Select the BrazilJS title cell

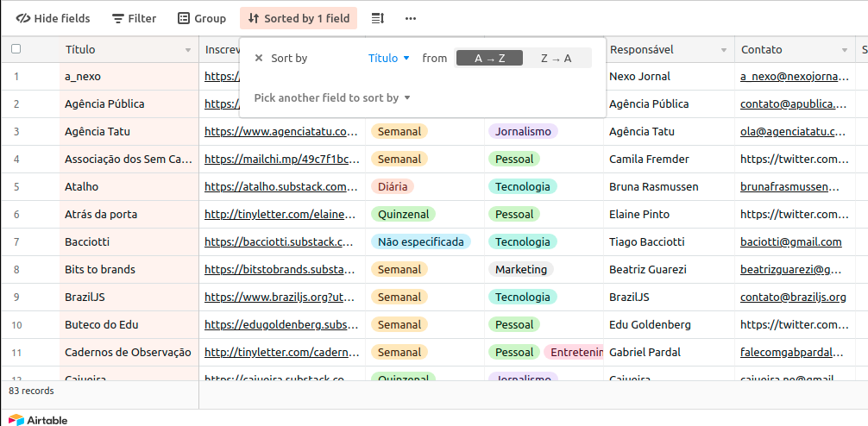point(129,298)
